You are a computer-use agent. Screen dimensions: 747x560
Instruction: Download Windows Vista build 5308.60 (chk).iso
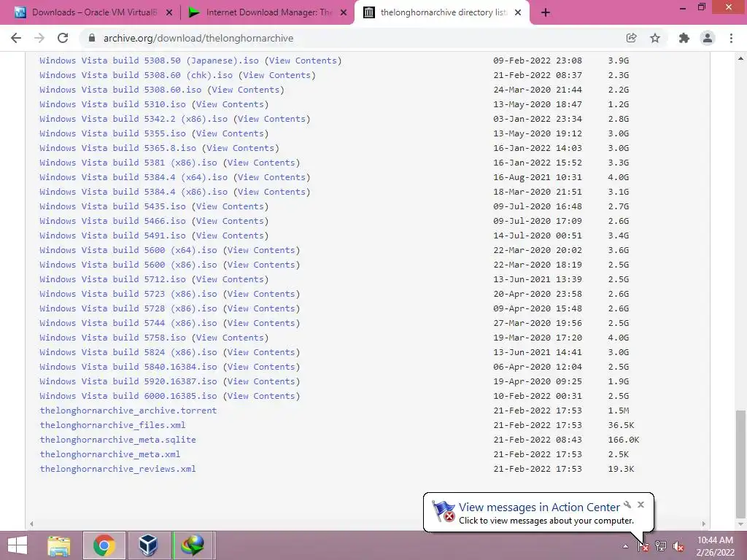click(x=136, y=75)
